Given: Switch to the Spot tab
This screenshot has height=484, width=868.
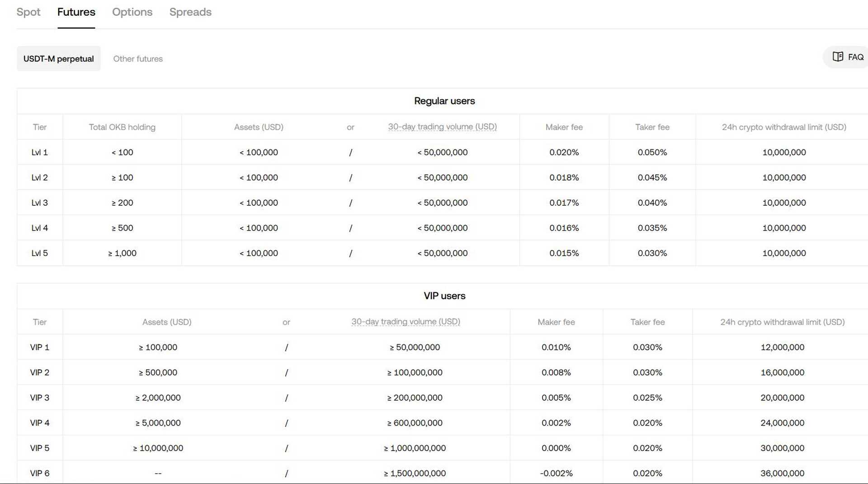Looking at the screenshot, I should (x=28, y=12).
